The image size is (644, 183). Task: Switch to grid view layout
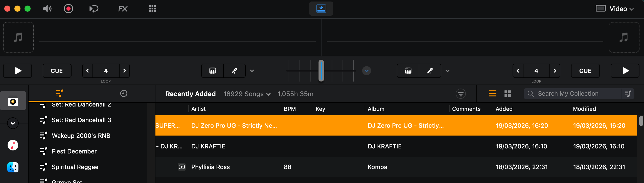coord(508,94)
